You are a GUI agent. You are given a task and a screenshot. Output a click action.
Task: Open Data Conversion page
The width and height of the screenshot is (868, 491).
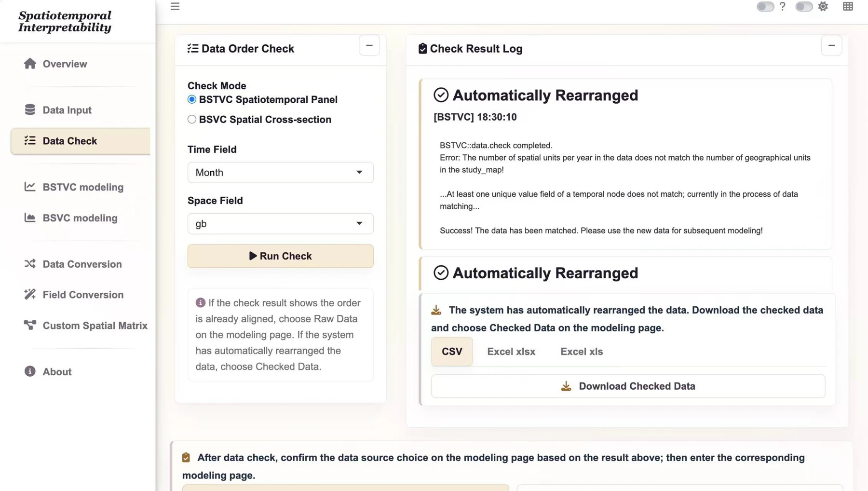click(80, 264)
